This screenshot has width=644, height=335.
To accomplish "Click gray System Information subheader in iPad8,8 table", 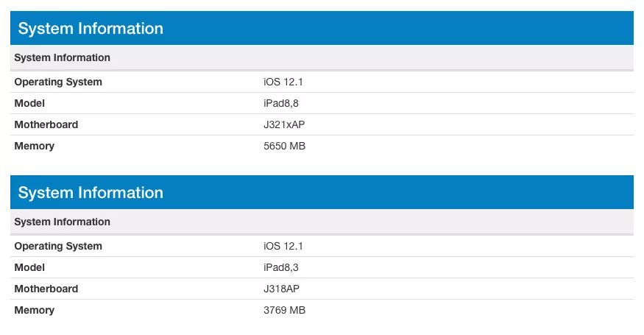I will [x=62, y=57].
